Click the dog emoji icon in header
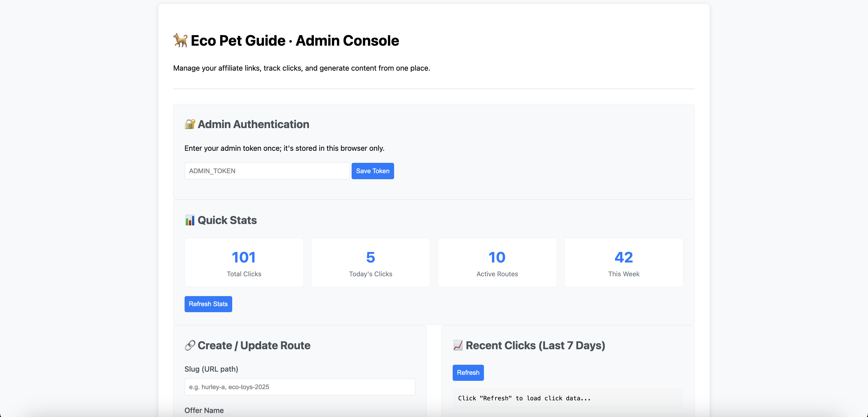Image resolution: width=868 pixels, height=417 pixels. click(180, 40)
